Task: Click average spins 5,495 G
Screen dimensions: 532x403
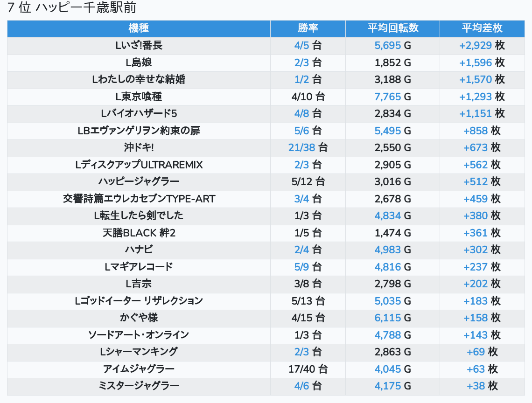Action: point(392,131)
